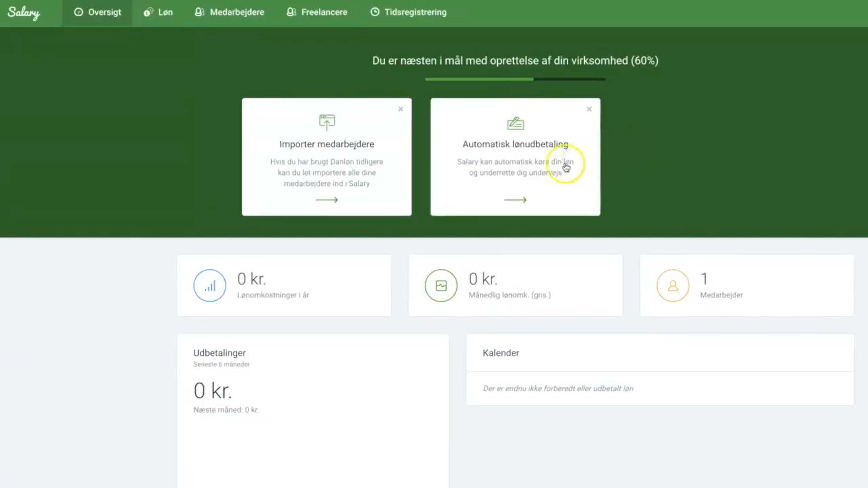The height and width of the screenshot is (488, 868).
Task: Follow the arrow under Importer medarbejdere
Action: [x=326, y=200]
